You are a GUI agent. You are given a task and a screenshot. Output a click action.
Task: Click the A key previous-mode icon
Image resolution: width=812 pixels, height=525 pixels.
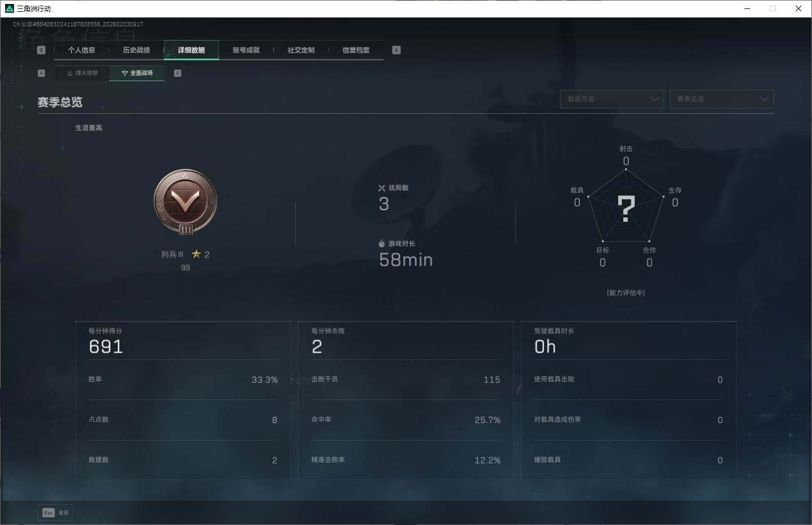tap(41, 73)
